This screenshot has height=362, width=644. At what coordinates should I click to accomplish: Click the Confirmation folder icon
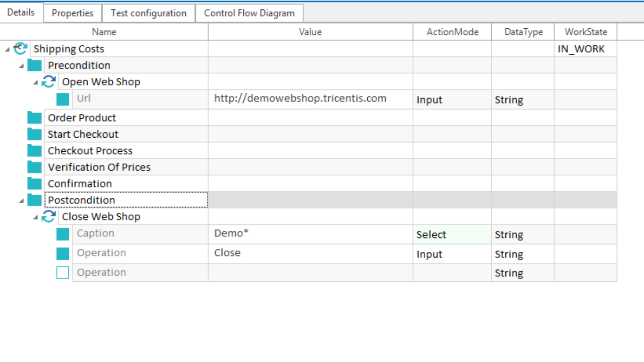pyautogui.click(x=34, y=184)
